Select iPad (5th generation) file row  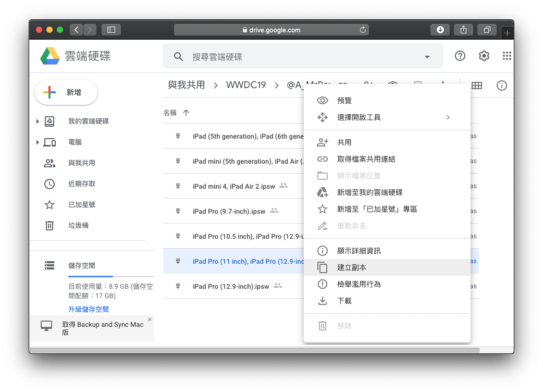[233, 136]
